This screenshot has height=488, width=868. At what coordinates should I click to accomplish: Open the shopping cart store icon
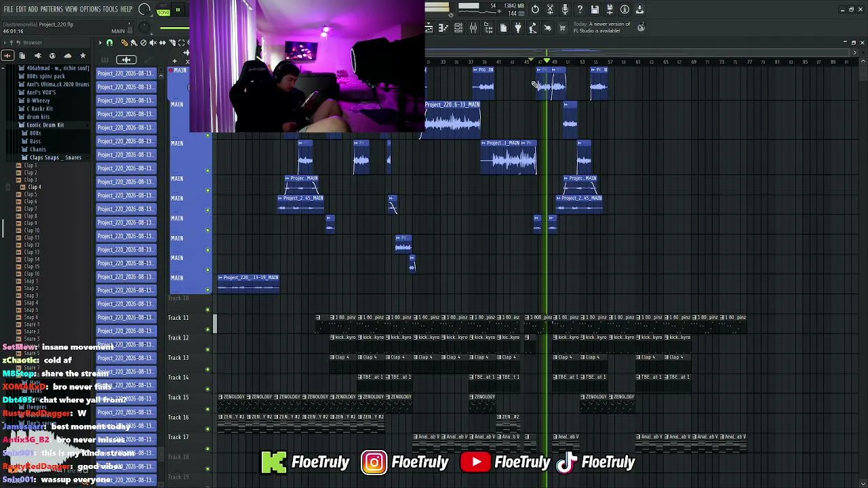562,28
